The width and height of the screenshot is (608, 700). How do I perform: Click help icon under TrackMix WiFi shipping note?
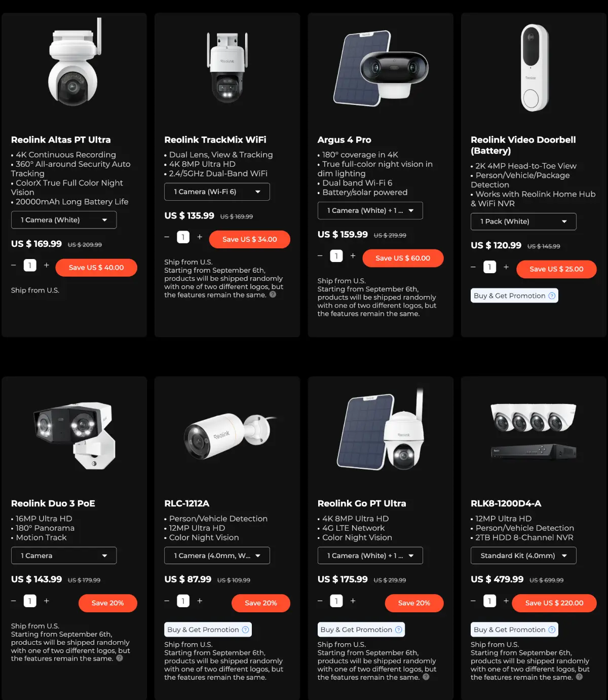point(273,294)
